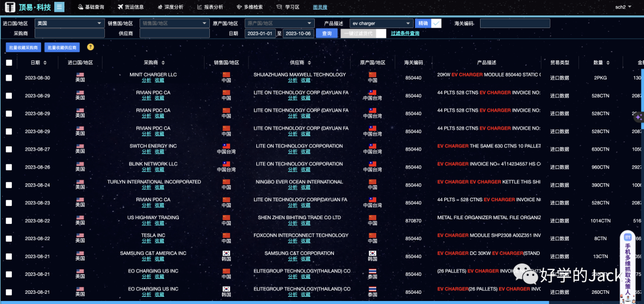Open 深度分析 menu
Screen dimensions: 644x304
coord(171,7)
